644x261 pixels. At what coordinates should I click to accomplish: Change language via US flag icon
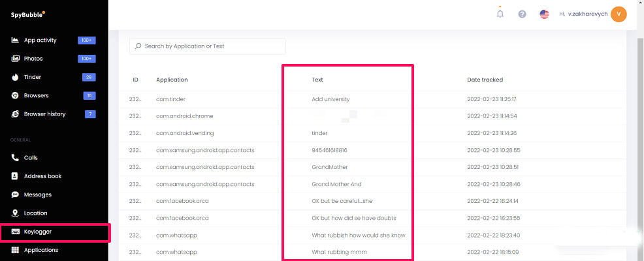coord(544,14)
